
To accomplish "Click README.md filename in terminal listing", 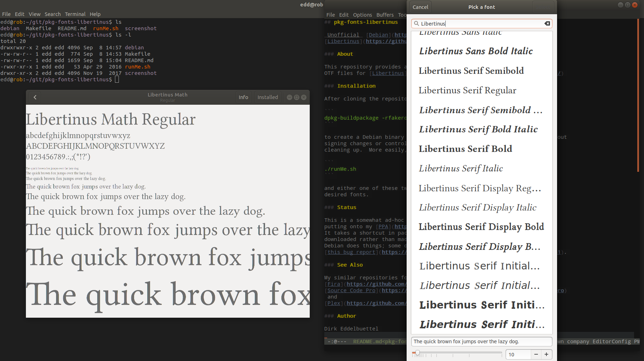I will (x=139, y=60).
